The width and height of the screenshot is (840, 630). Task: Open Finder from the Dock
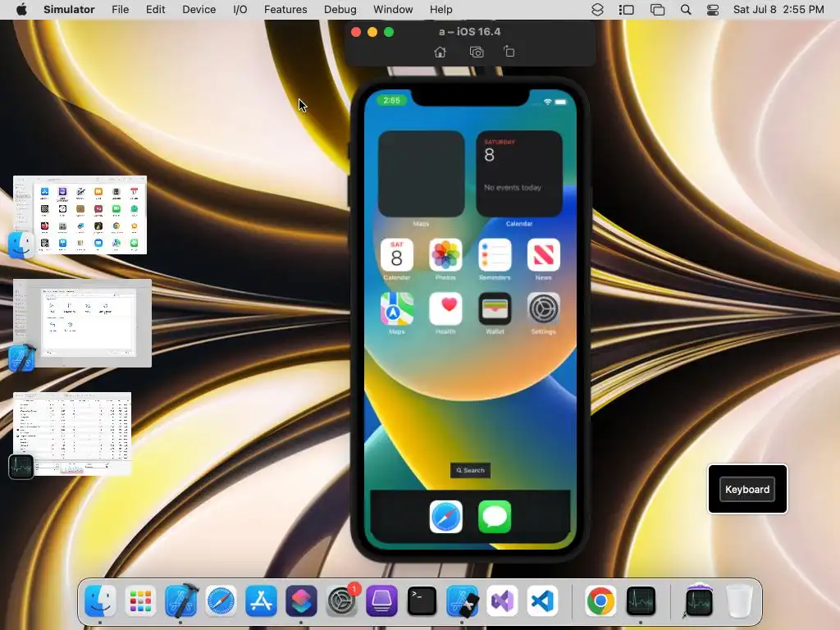click(x=100, y=600)
